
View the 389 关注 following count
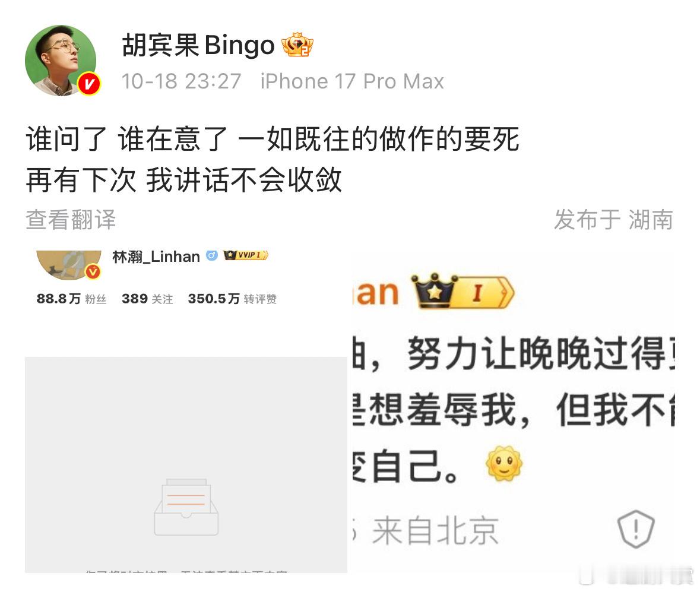(x=147, y=299)
